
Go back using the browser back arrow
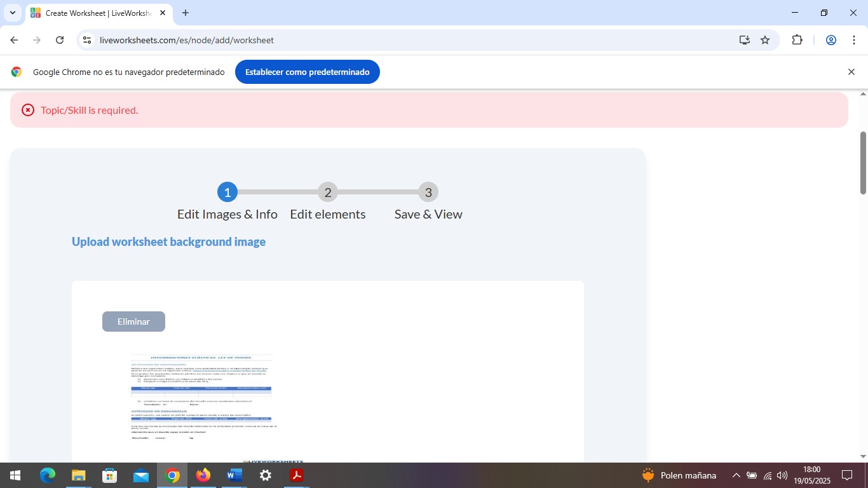[14, 40]
